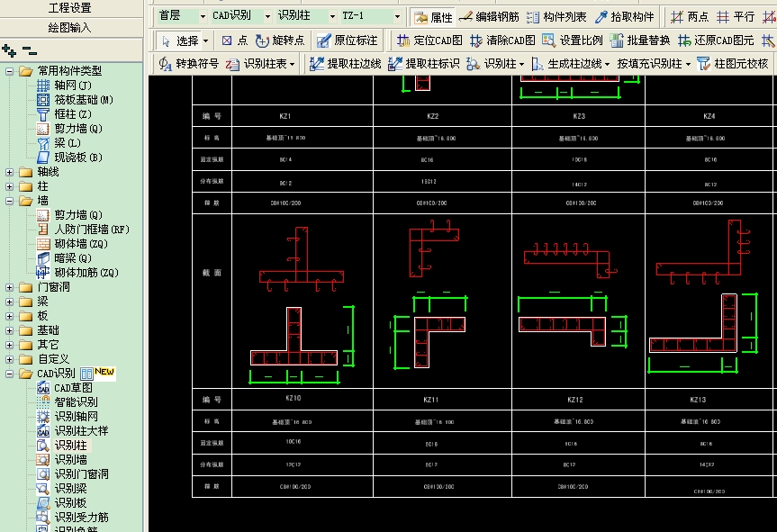Collapse the 墙 tree folder
Image resolution: width=777 pixels, height=532 pixels.
(x=9, y=201)
